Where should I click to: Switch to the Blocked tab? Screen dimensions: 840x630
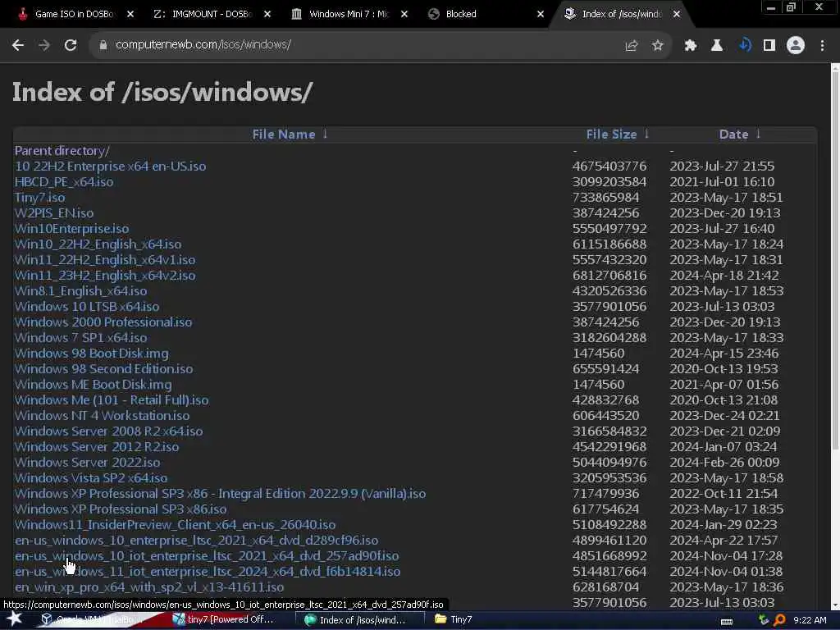pyautogui.click(x=486, y=15)
